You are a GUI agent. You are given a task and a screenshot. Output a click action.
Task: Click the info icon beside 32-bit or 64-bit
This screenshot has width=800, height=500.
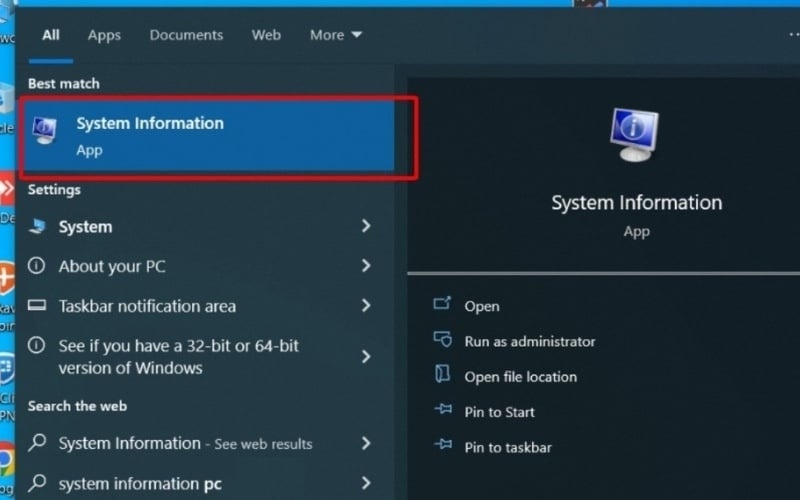[36, 345]
